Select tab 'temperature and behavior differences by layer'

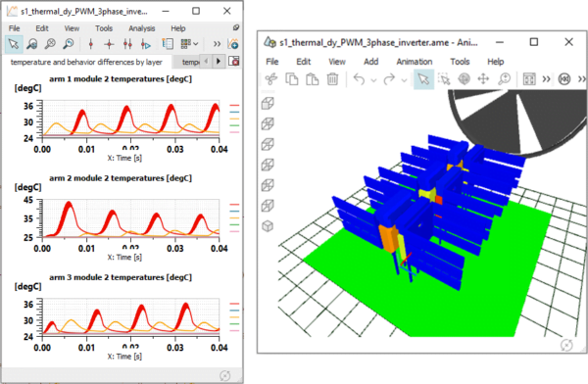coord(86,62)
